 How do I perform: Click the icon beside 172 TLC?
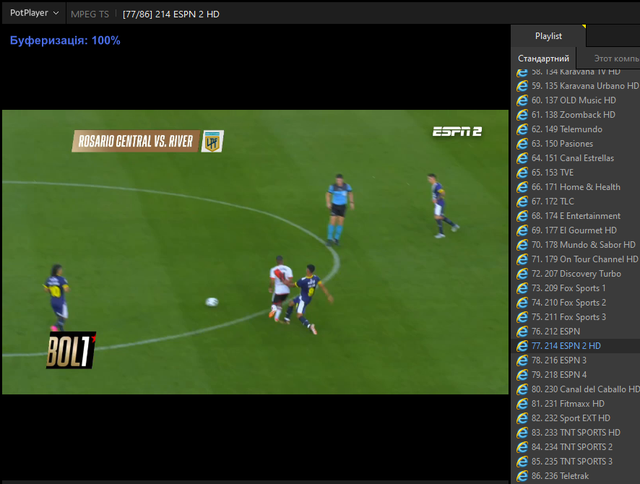point(522,202)
